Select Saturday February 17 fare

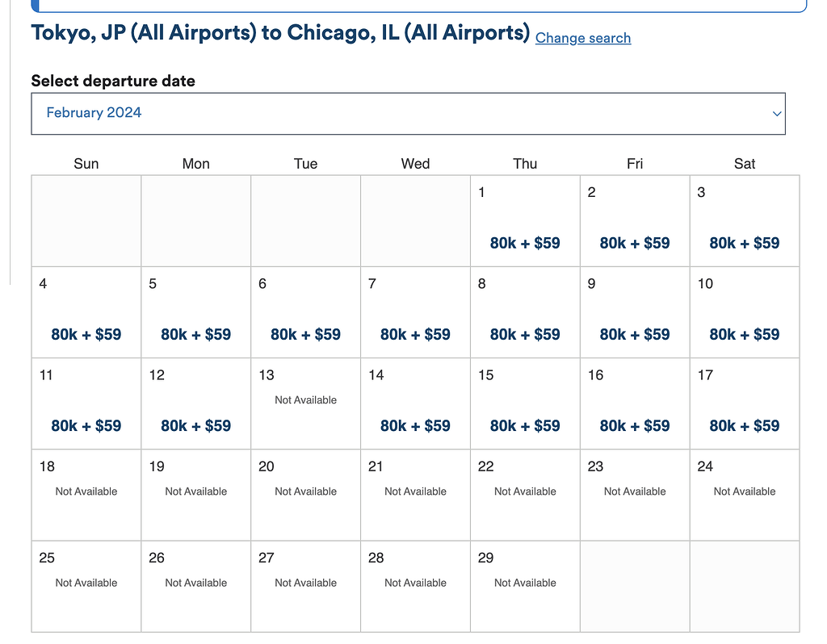[744, 425]
